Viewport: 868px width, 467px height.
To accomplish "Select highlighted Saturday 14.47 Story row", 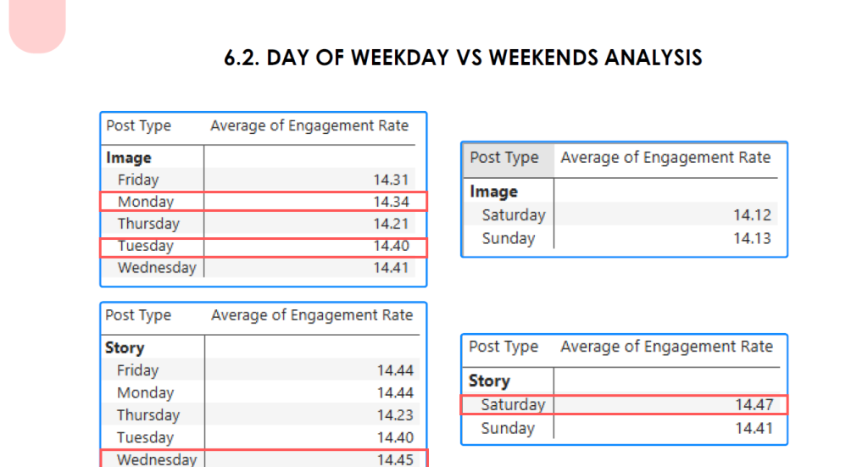I will pos(624,404).
